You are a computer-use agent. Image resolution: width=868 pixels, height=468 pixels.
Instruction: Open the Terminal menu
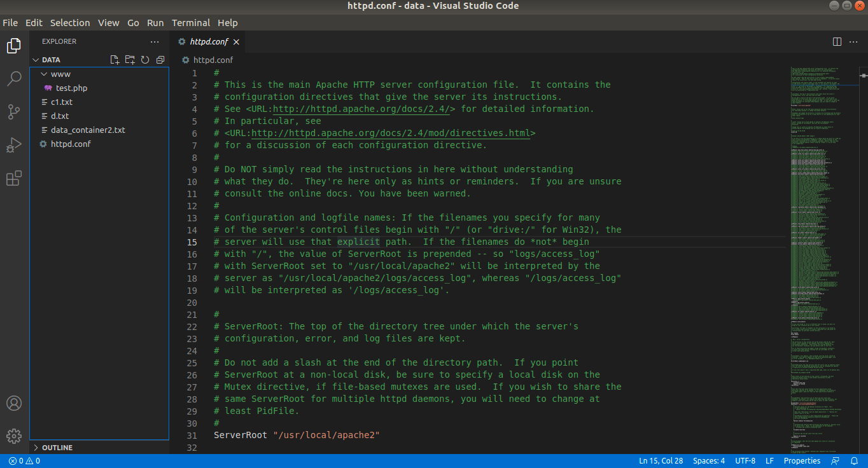pyautogui.click(x=191, y=22)
